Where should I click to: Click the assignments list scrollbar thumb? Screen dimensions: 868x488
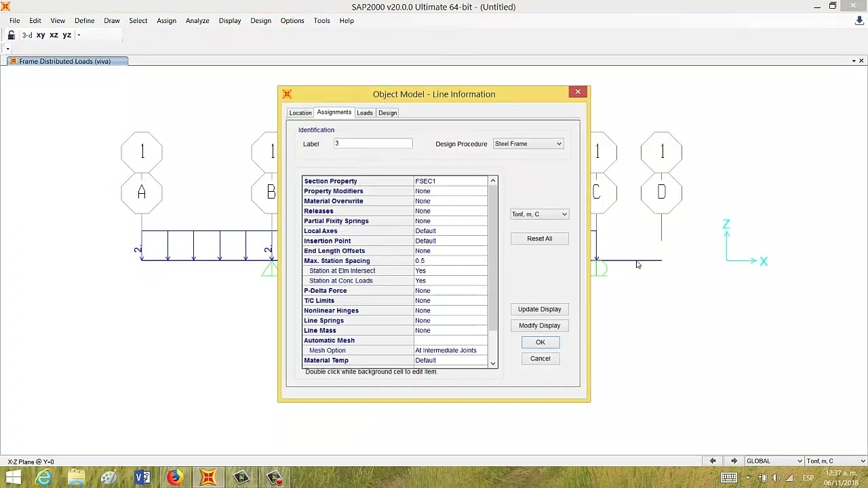coord(493,258)
